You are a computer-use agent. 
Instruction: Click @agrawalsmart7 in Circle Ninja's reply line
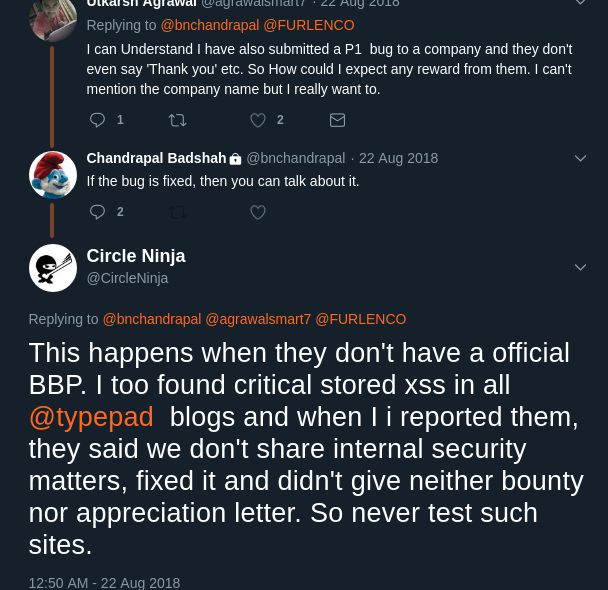(x=258, y=319)
